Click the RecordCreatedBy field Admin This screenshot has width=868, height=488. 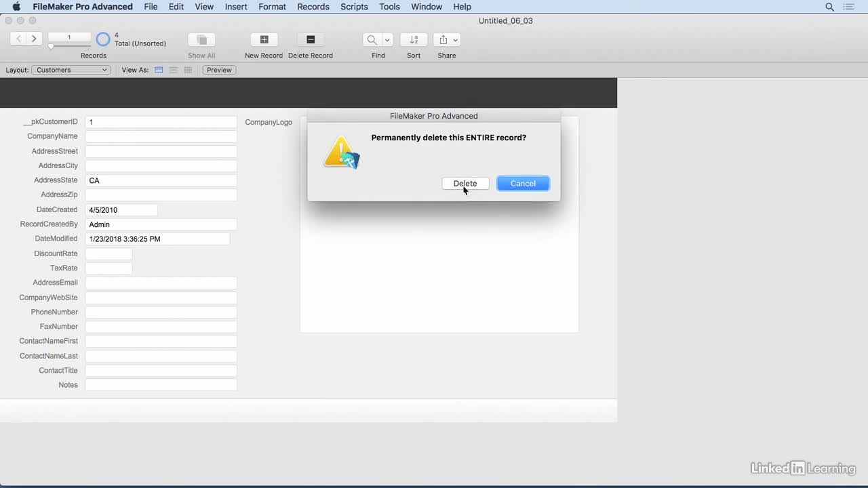pos(161,224)
